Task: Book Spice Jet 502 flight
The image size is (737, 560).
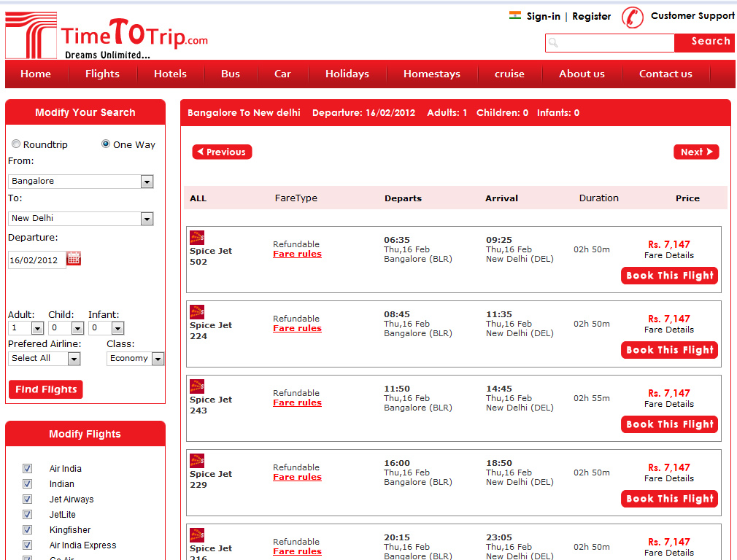Action: [x=669, y=276]
